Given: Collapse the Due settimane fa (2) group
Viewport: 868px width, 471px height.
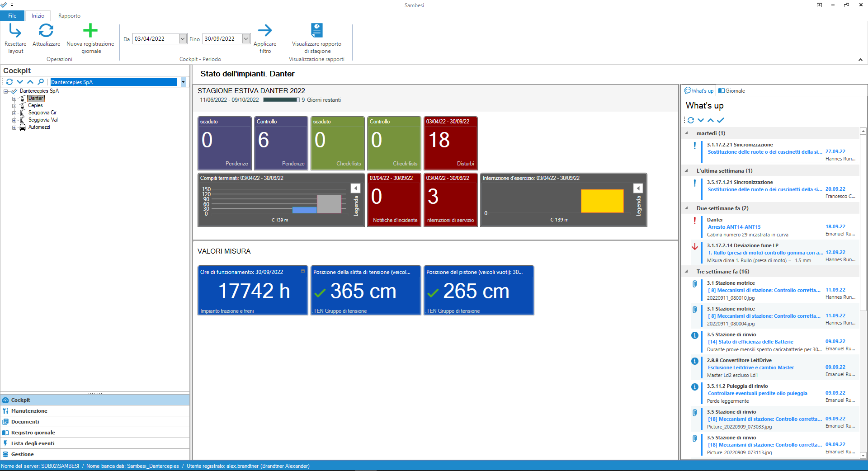Looking at the screenshot, I should 687,208.
